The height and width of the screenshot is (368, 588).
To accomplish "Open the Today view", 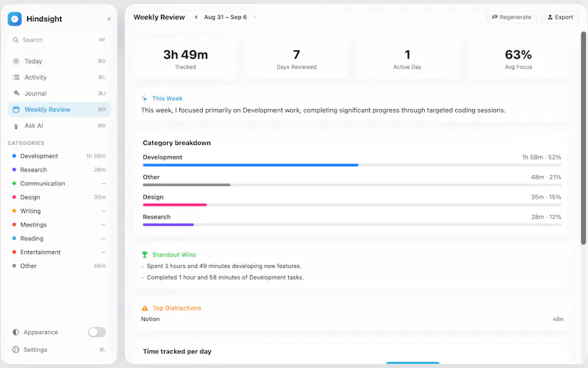I will click(x=59, y=61).
